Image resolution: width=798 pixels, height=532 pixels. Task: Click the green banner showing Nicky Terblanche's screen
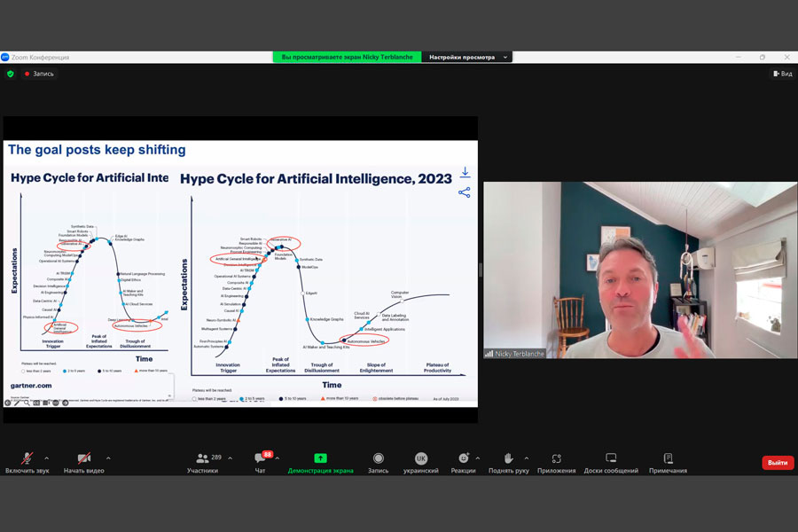pos(347,57)
